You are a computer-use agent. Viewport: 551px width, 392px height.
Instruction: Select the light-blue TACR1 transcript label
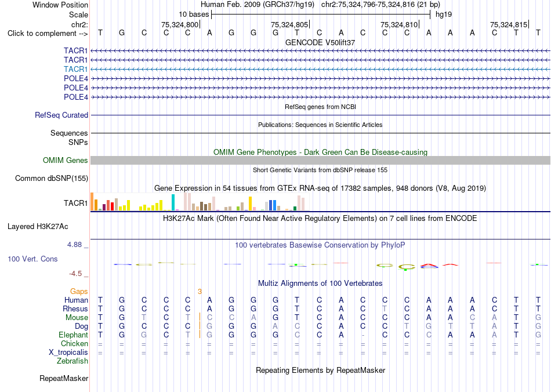pyautogui.click(x=75, y=69)
